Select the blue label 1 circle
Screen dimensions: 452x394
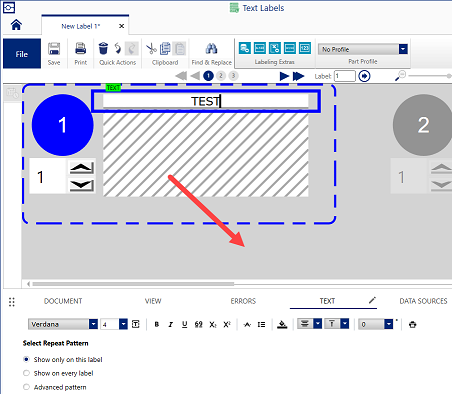tap(62, 125)
